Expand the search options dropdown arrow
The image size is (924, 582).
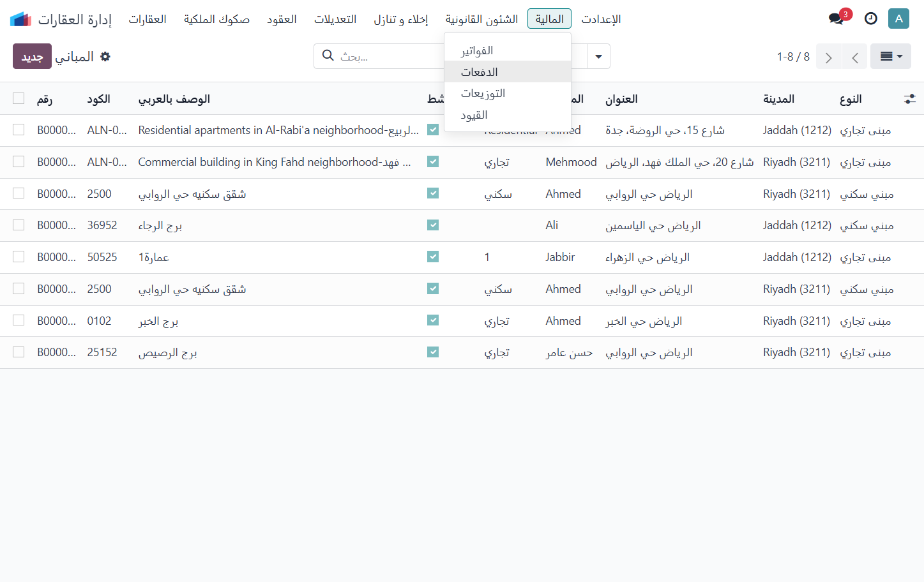point(598,56)
